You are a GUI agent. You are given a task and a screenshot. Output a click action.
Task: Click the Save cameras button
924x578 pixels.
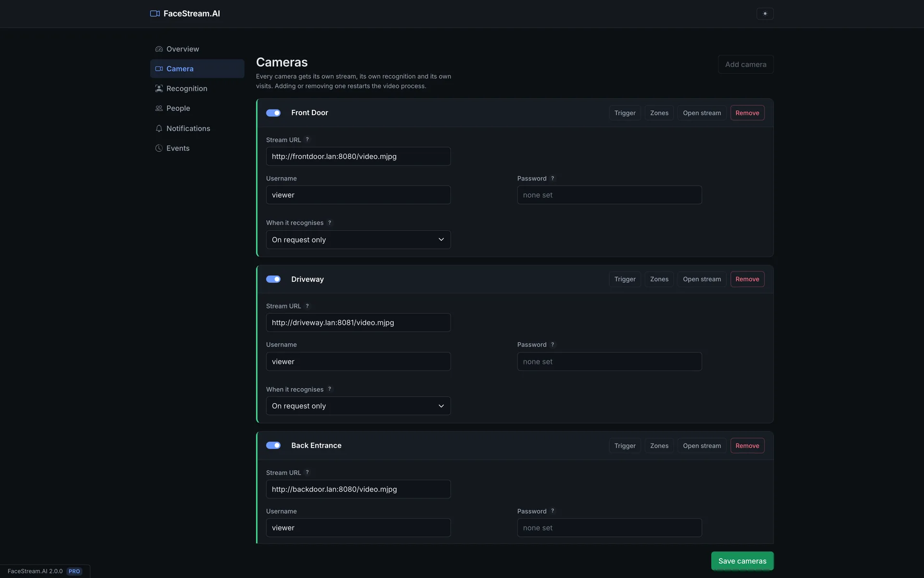pyautogui.click(x=742, y=561)
